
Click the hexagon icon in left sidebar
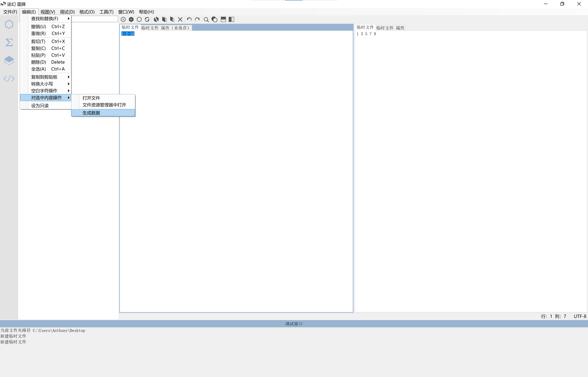point(9,24)
